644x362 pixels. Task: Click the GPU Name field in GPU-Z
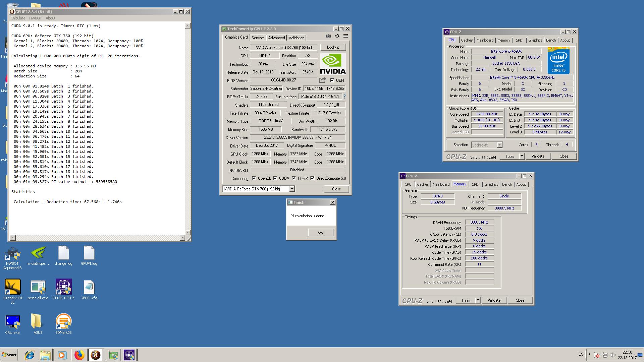click(x=283, y=48)
